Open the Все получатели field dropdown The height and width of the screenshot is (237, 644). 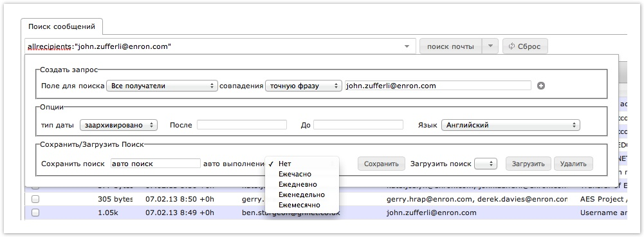162,86
